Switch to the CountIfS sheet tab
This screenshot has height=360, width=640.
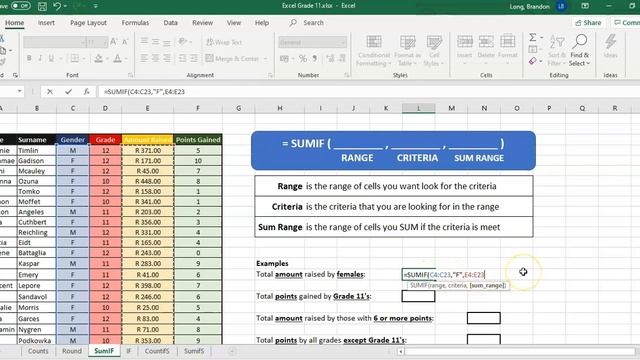coord(157,351)
